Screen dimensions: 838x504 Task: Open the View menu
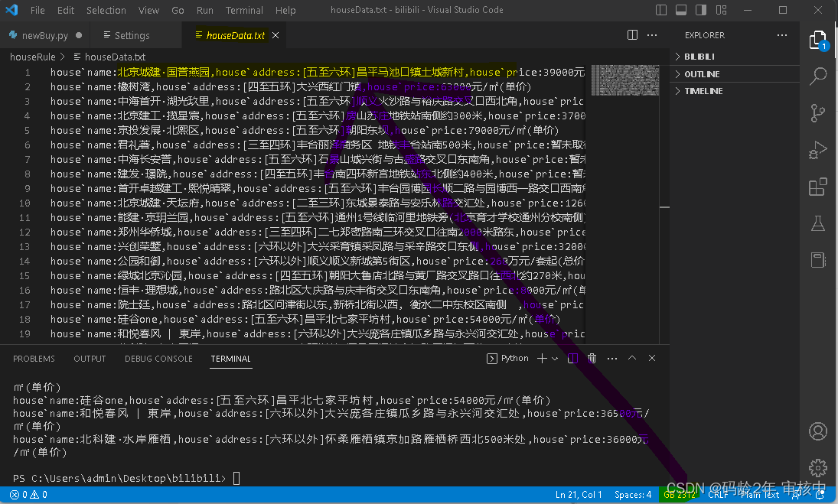[148, 10]
